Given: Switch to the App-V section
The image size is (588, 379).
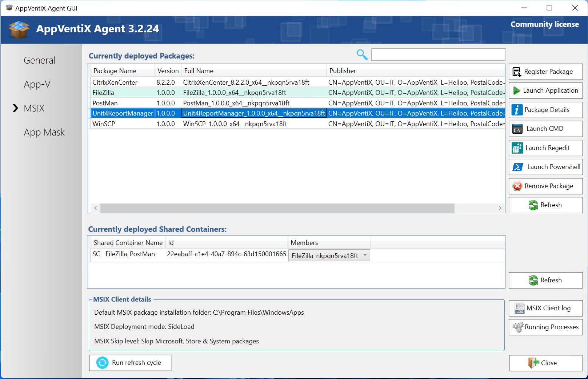Looking at the screenshot, I should click(37, 84).
